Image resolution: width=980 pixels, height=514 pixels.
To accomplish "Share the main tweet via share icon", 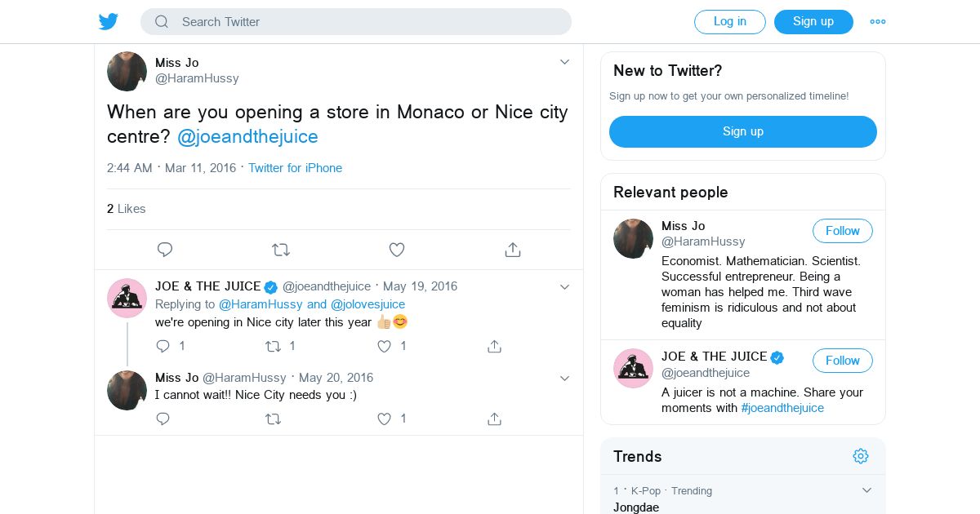I will coord(513,250).
